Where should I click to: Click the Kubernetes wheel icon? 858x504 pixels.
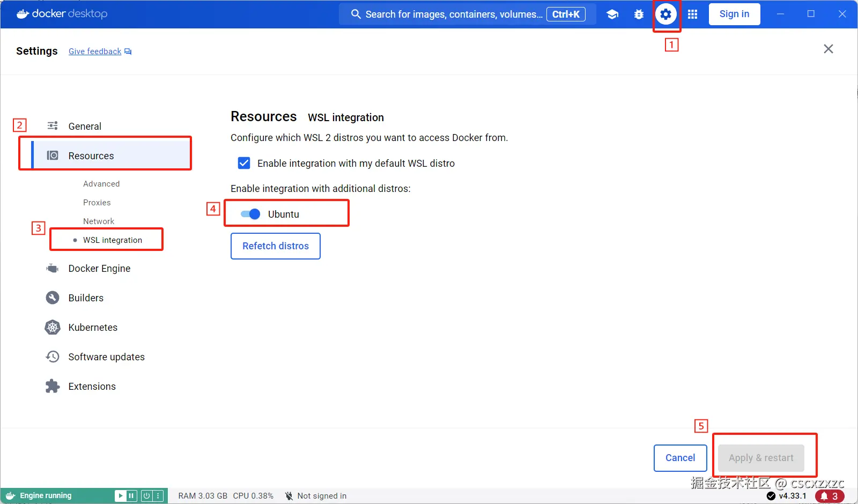(53, 327)
